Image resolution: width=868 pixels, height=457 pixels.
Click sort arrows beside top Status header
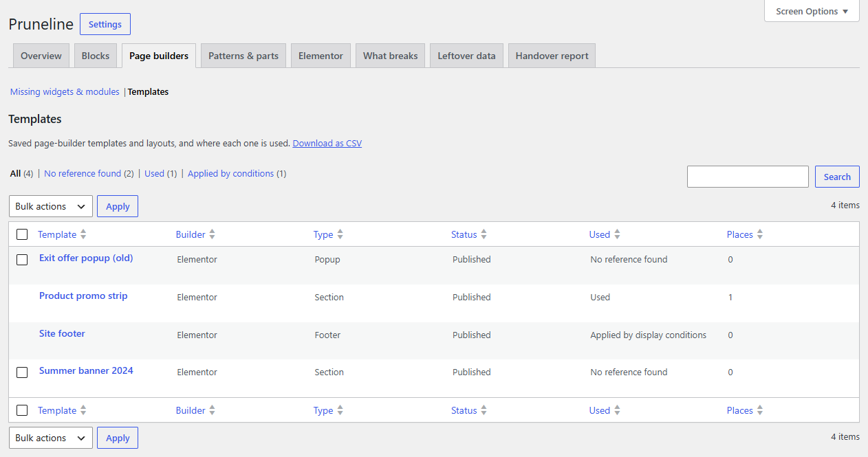[x=484, y=234]
